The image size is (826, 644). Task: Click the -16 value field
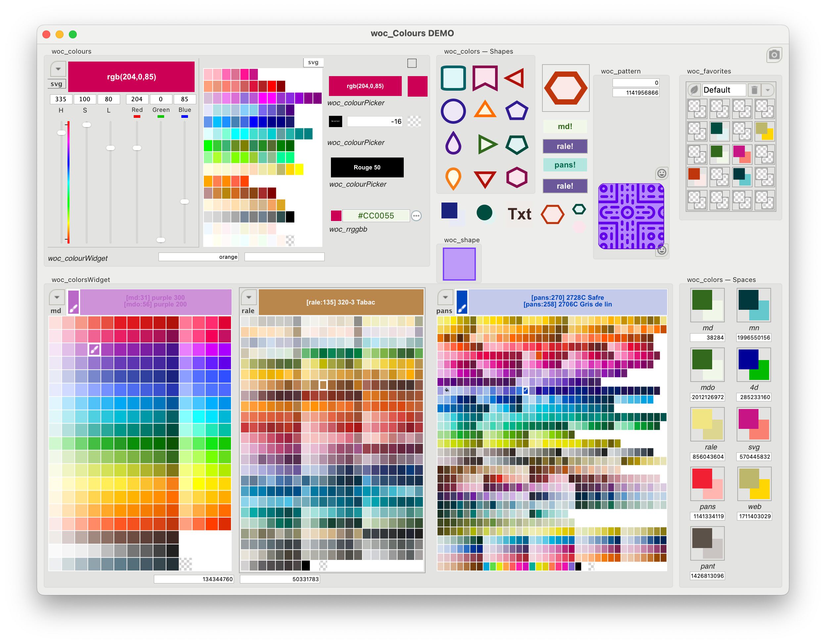(x=374, y=121)
